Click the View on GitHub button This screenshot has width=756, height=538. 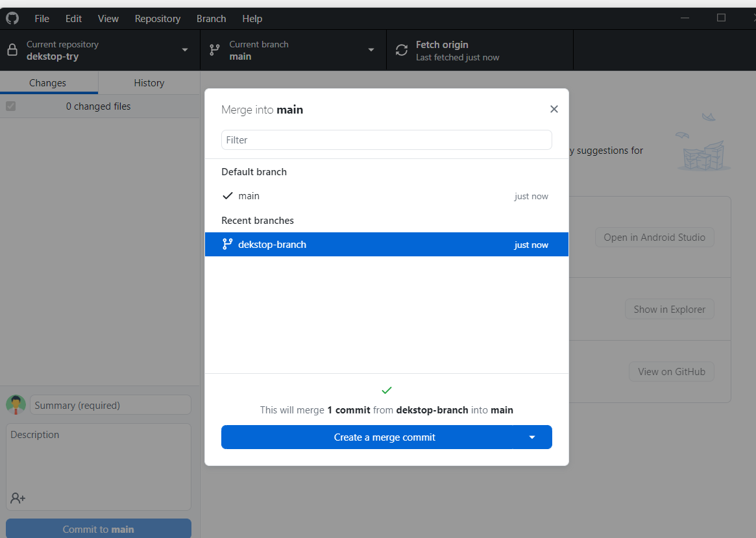coord(671,371)
